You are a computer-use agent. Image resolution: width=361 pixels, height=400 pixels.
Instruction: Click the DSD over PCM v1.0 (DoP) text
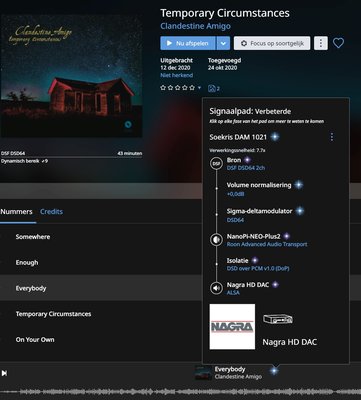(x=258, y=268)
